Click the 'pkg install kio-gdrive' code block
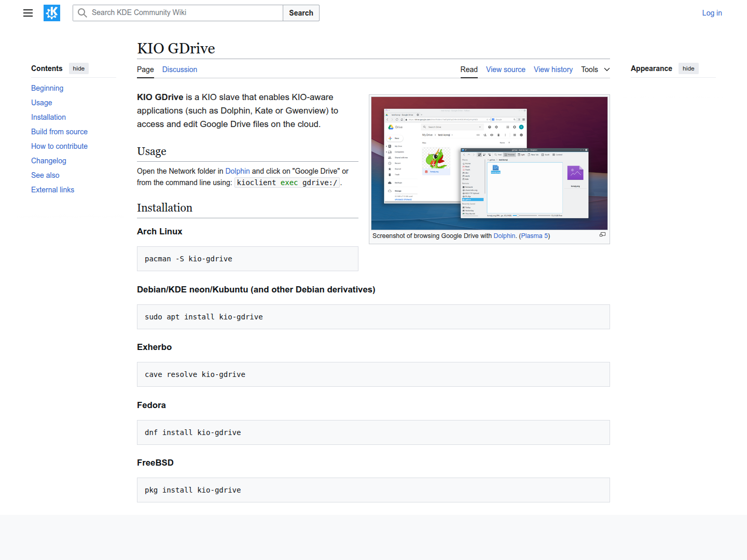This screenshot has height=560, width=747. (374, 490)
